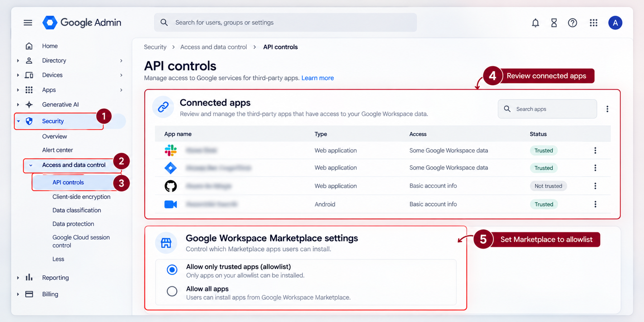Click the Generative AI sparkle icon
Screen dimensions: 644x322
29,104
